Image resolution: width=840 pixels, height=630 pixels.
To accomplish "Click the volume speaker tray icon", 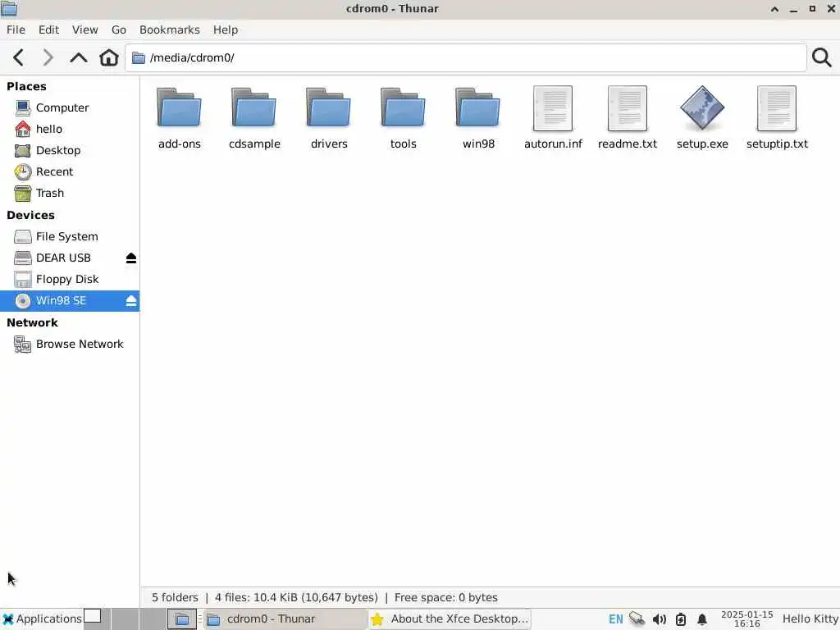I will coord(659,619).
